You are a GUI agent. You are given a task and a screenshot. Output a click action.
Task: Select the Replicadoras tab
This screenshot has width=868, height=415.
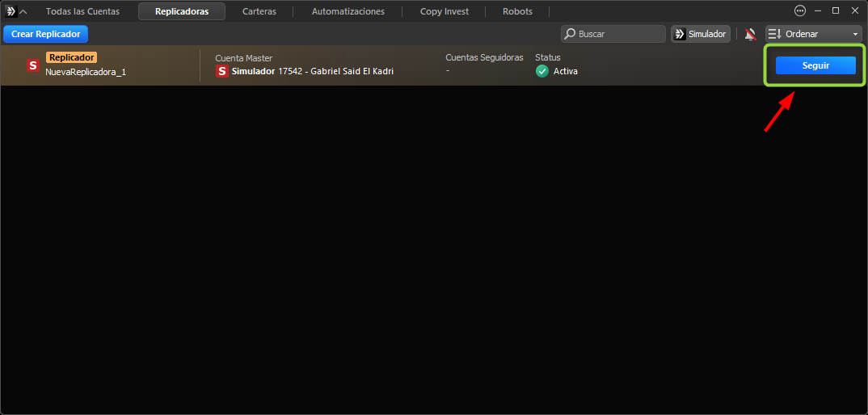tap(182, 11)
